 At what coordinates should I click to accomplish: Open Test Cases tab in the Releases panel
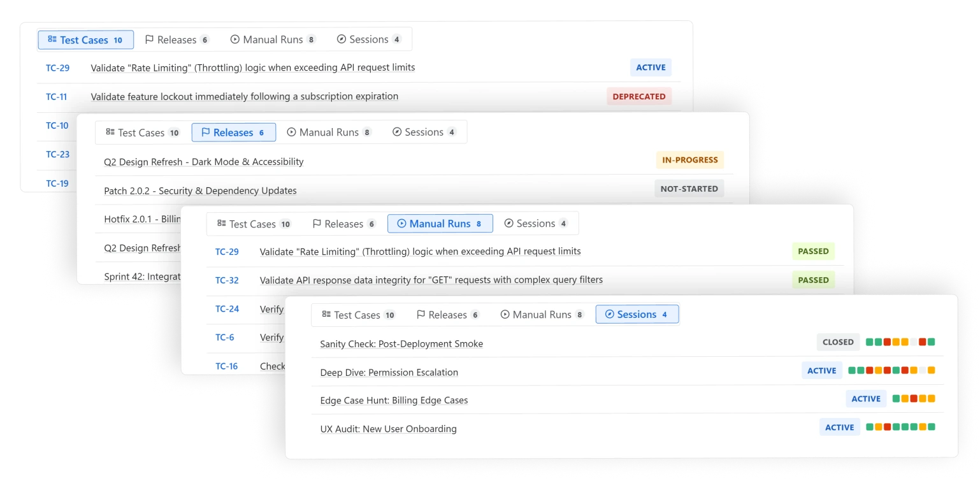[143, 133]
